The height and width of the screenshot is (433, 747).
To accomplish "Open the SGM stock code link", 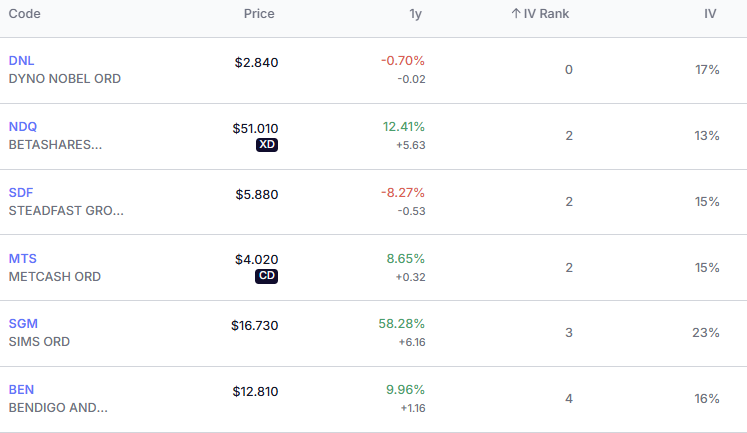I will tap(23, 324).
